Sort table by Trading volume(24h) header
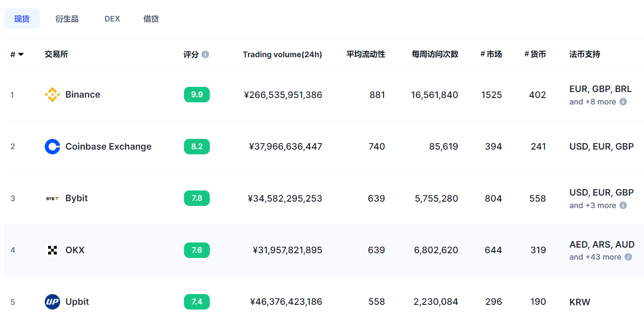Viewport: 644px width, 319px height. click(x=282, y=55)
